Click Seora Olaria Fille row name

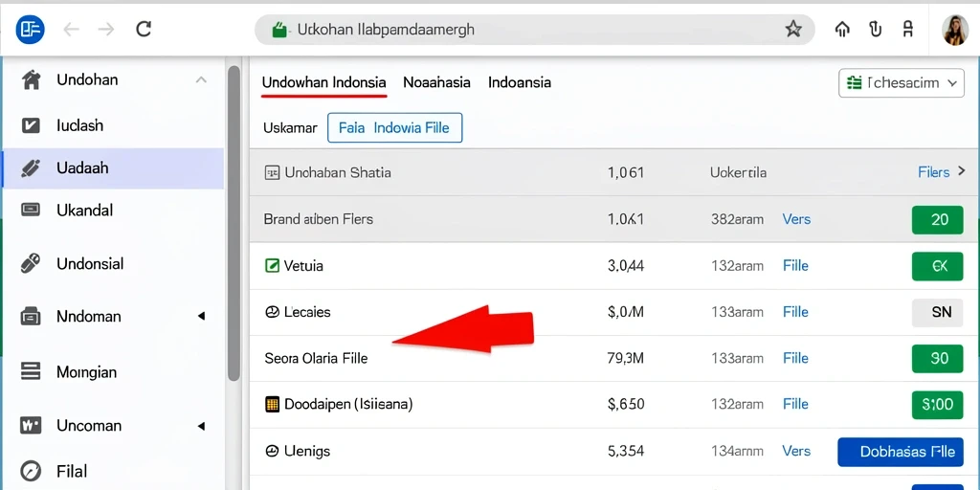click(x=316, y=358)
